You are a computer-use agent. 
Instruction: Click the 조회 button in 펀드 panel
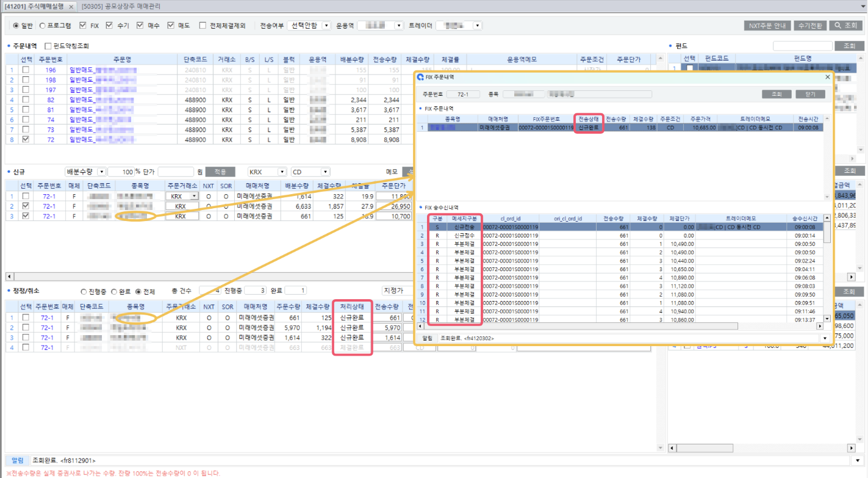click(849, 46)
